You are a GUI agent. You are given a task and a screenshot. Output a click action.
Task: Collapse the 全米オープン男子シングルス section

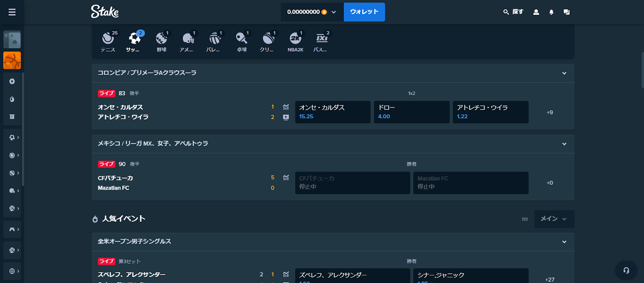click(564, 242)
